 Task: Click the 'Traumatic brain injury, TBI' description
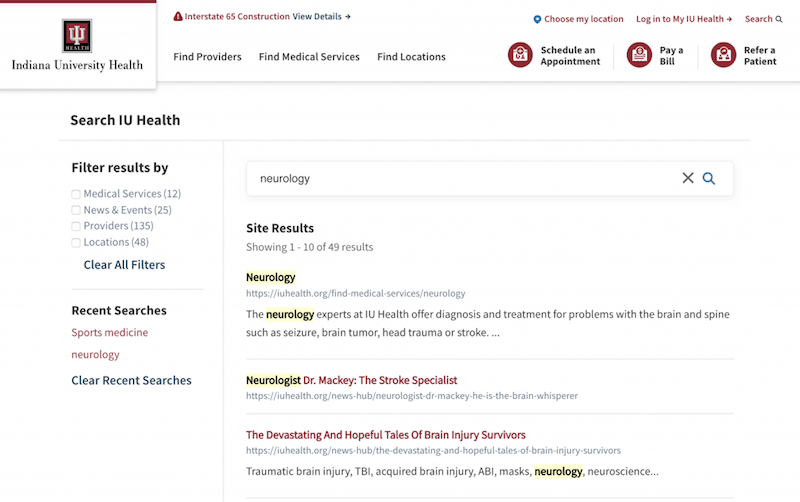[452, 471]
